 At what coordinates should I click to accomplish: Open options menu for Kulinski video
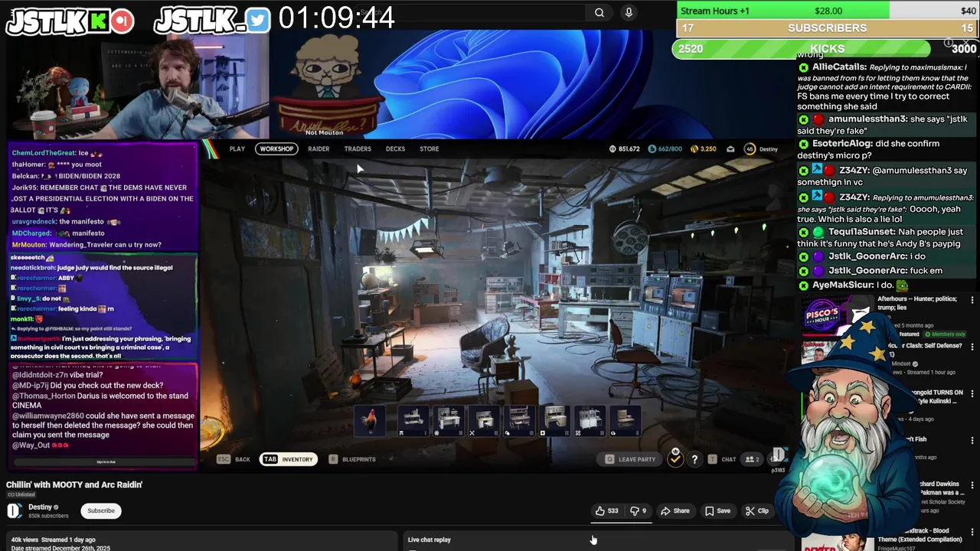click(x=972, y=393)
